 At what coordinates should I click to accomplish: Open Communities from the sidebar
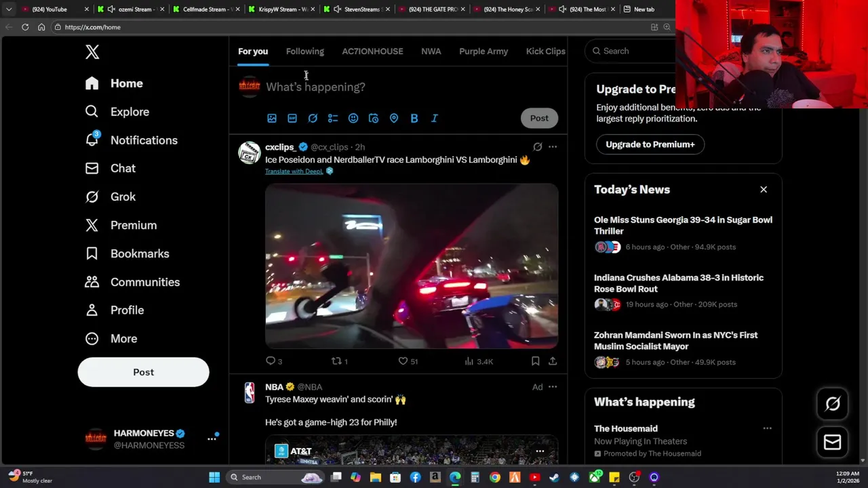pyautogui.click(x=133, y=282)
